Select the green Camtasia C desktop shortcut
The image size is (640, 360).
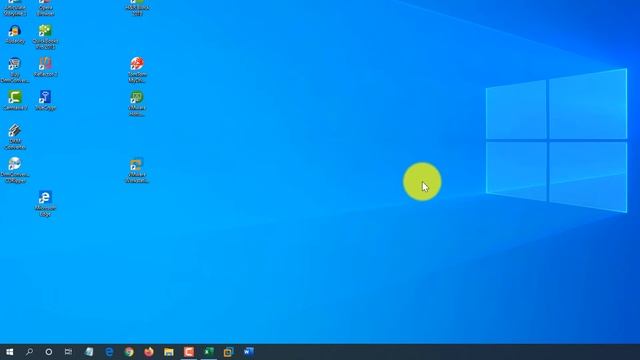15,101
